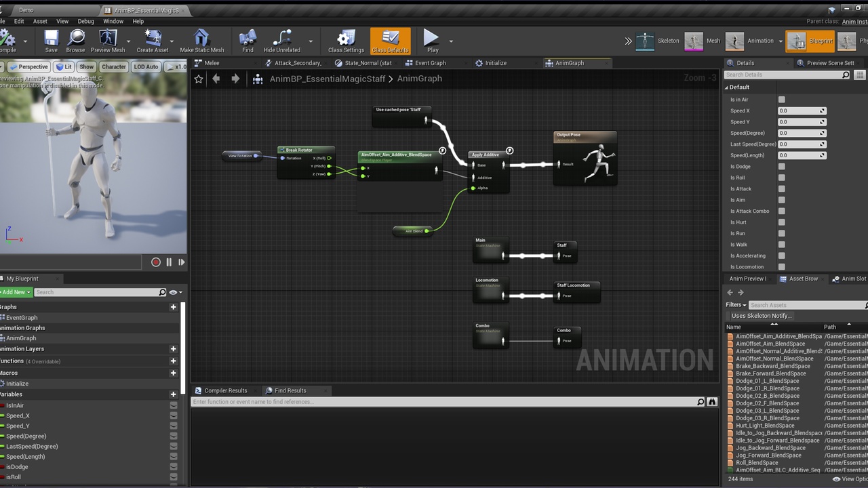This screenshot has height=488, width=868.
Task: Pause the preview viewport animation
Action: 169,262
